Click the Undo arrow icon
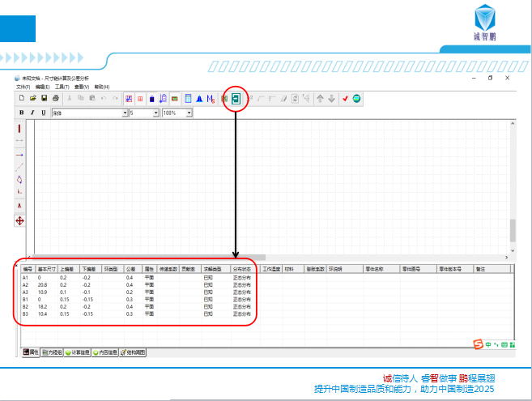Image resolution: width=532 pixels, height=401 pixels. pyautogui.click(x=104, y=98)
